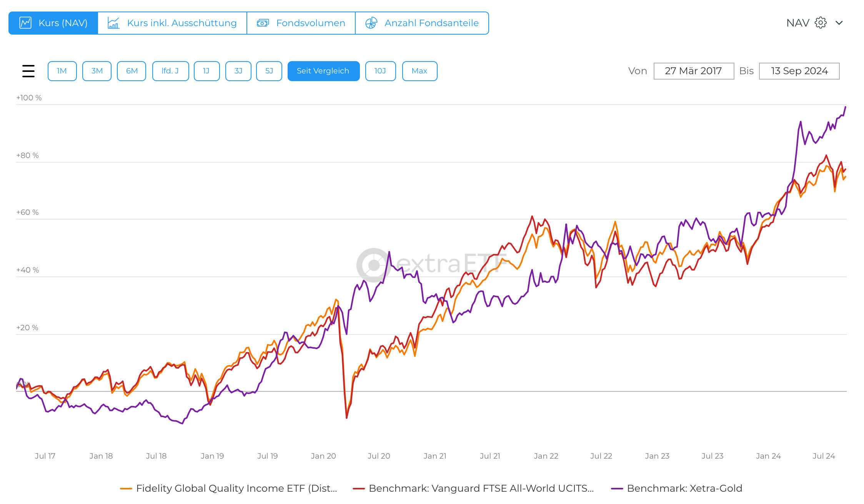Click the money icon next to Fondsvolumen
The width and height of the screenshot is (864, 504).
click(x=263, y=23)
